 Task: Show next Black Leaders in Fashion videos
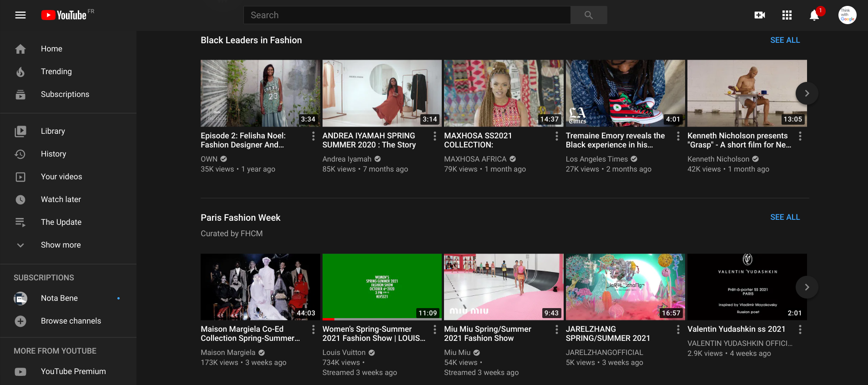coord(807,93)
